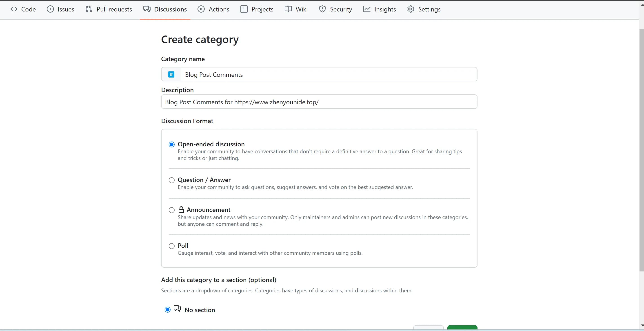Image resolution: width=644 pixels, height=331 pixels.
Task: Choose the Poll discussion format radio
Action: 171,246
